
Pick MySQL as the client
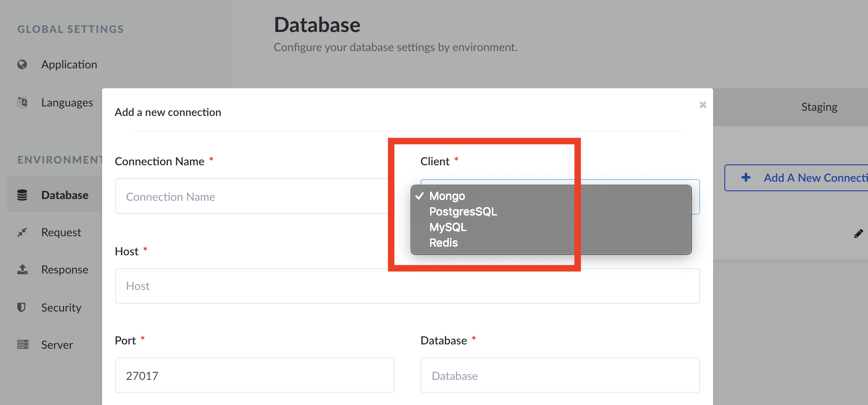coord(551,227)
